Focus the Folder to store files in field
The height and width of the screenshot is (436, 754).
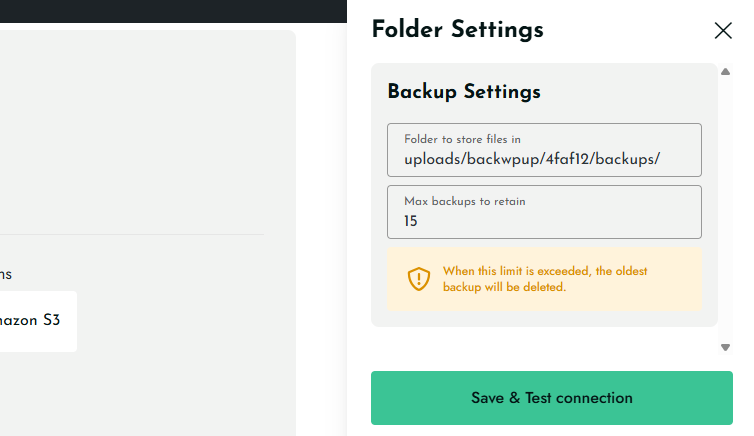pos(544,150)
